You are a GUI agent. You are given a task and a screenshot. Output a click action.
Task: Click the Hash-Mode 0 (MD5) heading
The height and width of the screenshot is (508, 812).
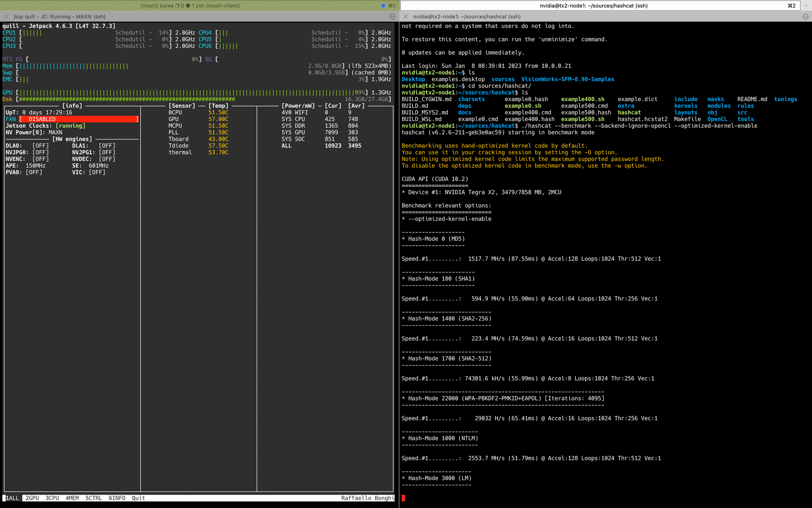point(433,239)
